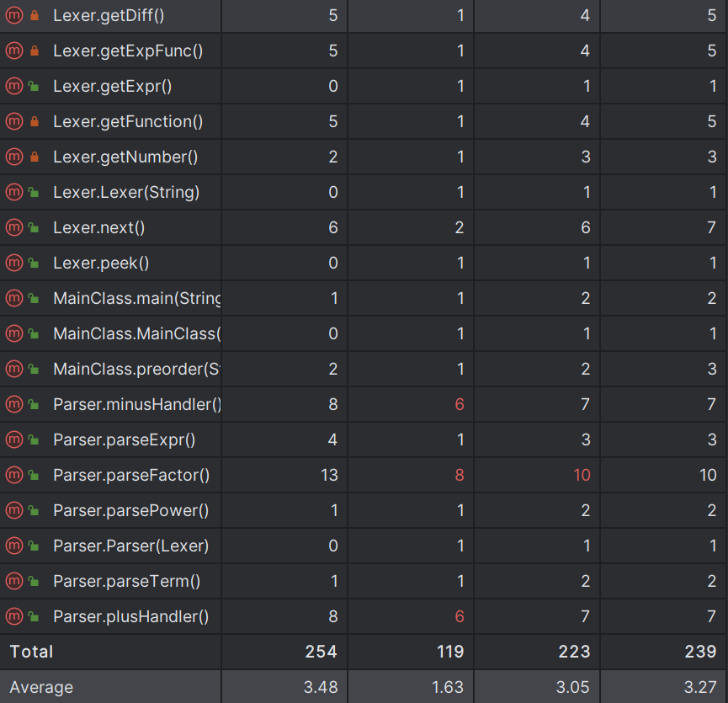Select the MainClass.main method name

tap(137, 298)
